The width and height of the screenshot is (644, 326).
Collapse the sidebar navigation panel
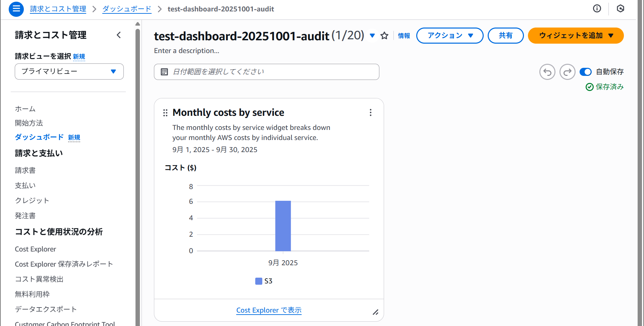tap(119, 35)
